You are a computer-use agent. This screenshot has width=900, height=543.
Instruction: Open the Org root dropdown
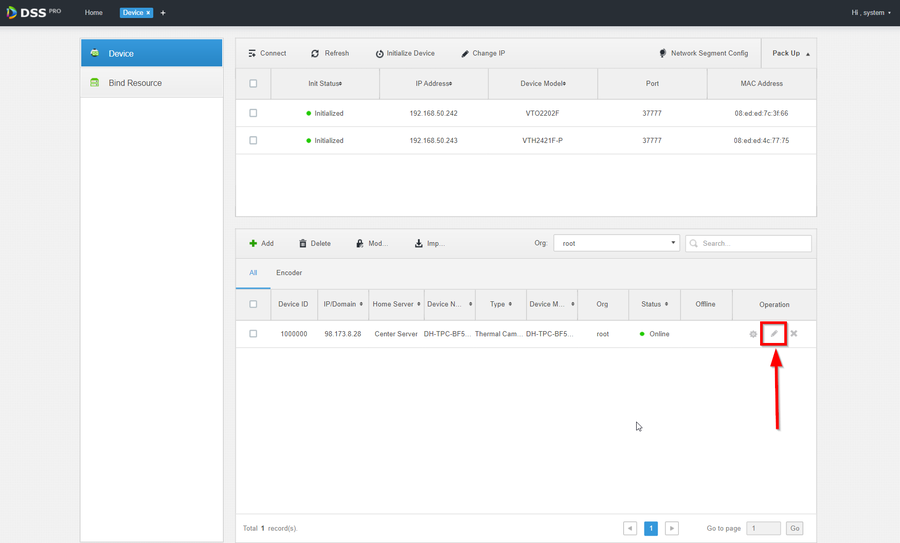pyautogui.click(x=617, y=243)
